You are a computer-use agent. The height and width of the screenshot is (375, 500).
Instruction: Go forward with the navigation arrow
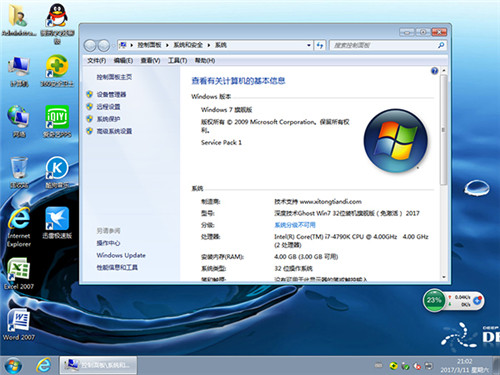click(x=104, y=45)
